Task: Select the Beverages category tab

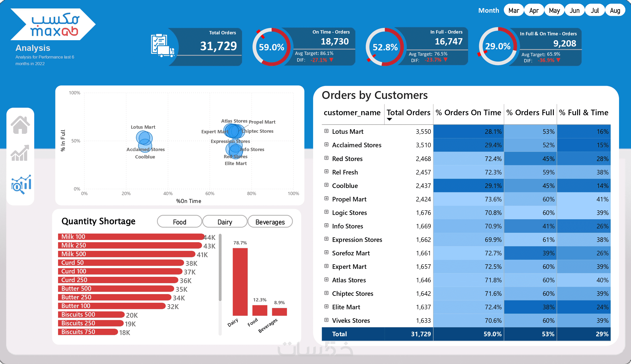Action: [x=270, y=222]
